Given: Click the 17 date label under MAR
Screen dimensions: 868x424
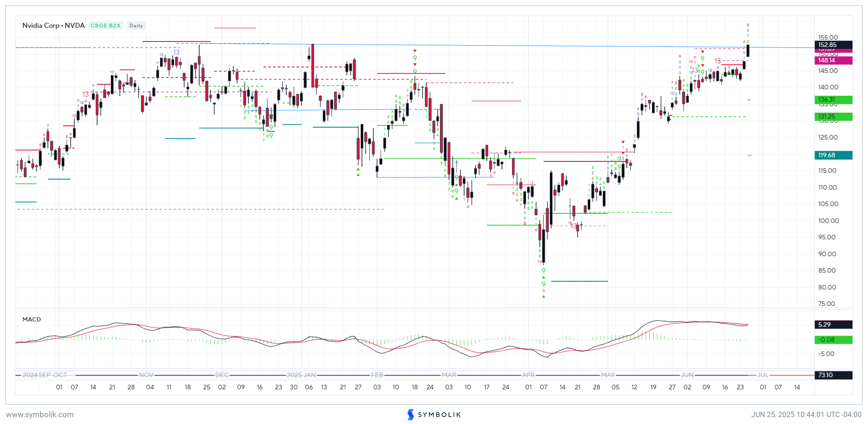Looking at the screenshot, I should (x=487, y=387).
